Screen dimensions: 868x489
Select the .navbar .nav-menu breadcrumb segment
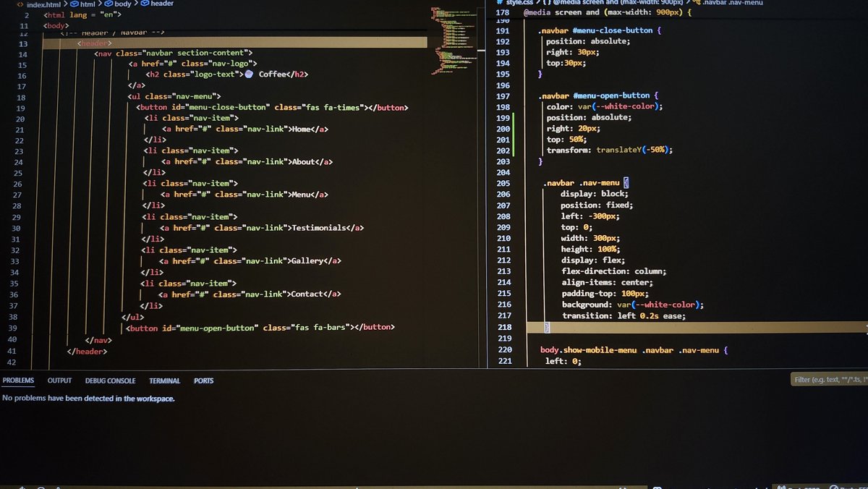(732, 3)
